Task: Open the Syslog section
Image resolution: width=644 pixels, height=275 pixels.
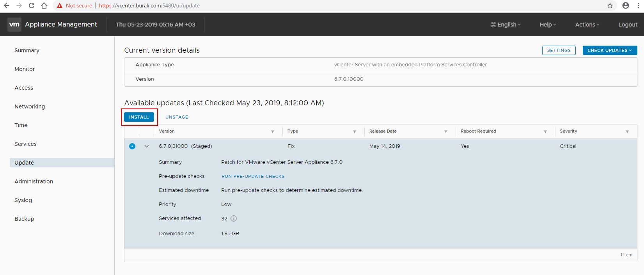Action: click(x=23, y=200)
